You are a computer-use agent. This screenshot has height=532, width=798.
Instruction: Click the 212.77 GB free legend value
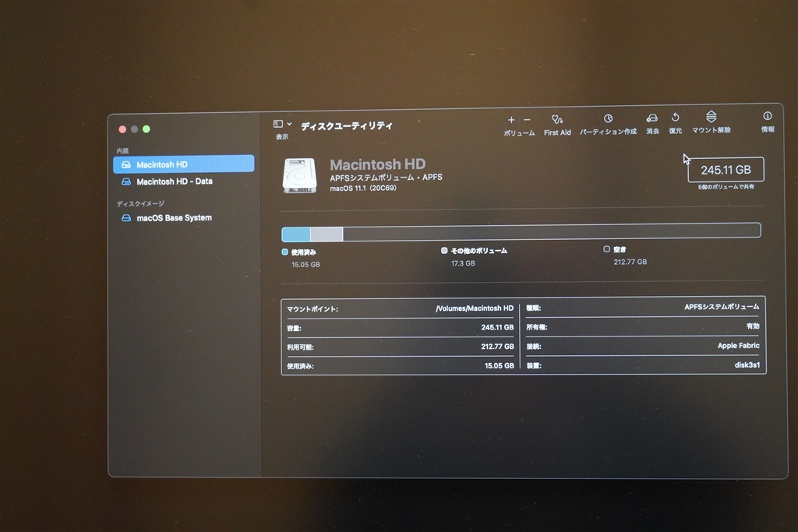[x=630, y=262]
